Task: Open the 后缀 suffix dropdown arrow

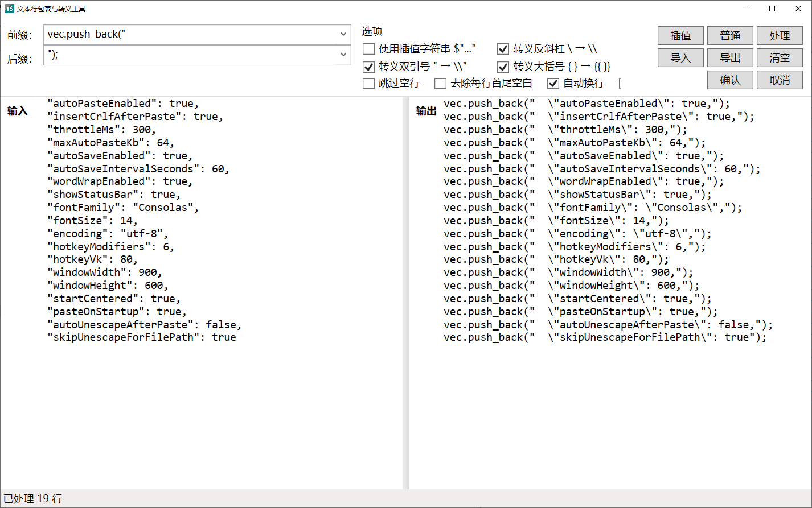Action: click(x=343, y=55)
